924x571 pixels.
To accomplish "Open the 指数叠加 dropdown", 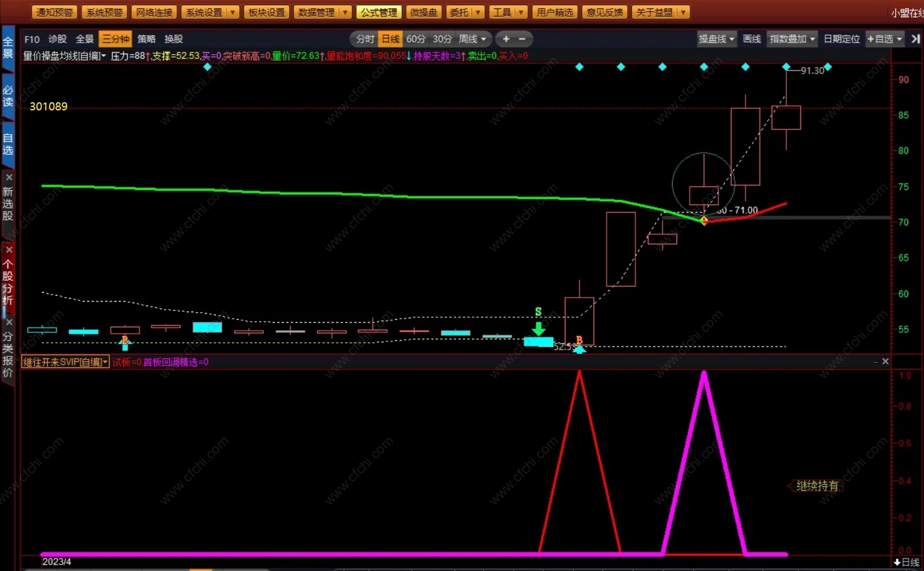I will [x=792, y=39].
